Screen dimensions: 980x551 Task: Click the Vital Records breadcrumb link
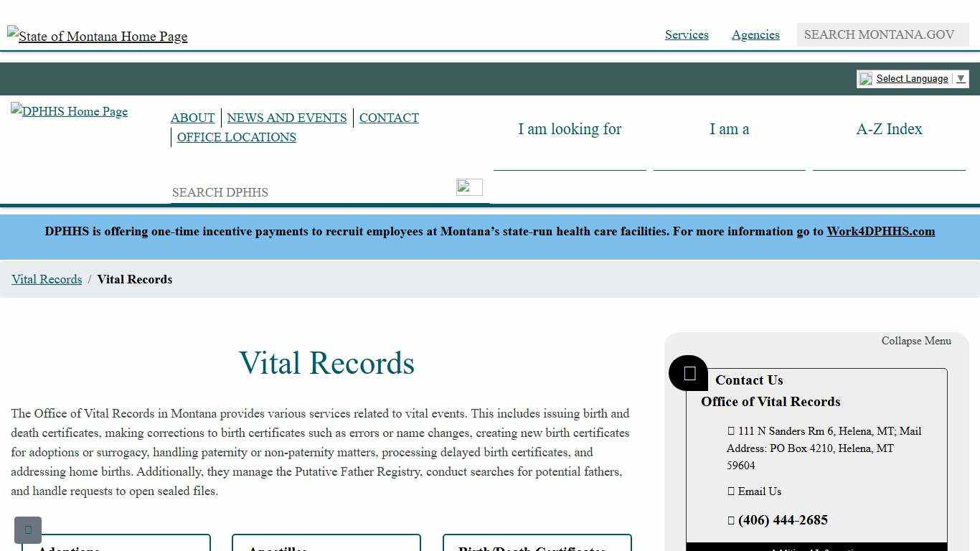click(x=46, y=279)
